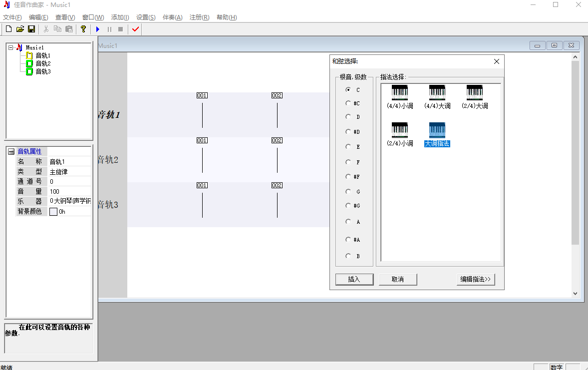Select the 大调指法 fingering icon

point(437,130)
